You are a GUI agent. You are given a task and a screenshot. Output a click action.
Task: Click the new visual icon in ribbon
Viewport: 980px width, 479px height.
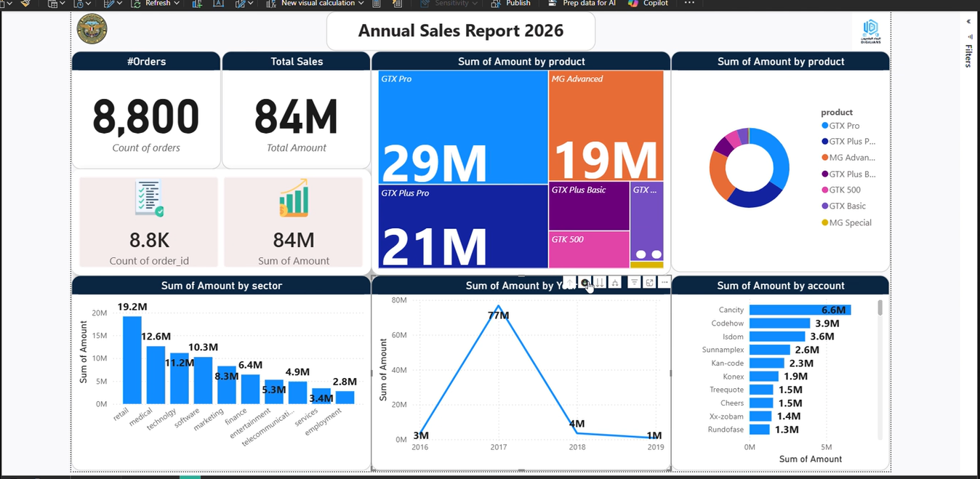pos(197,3)
